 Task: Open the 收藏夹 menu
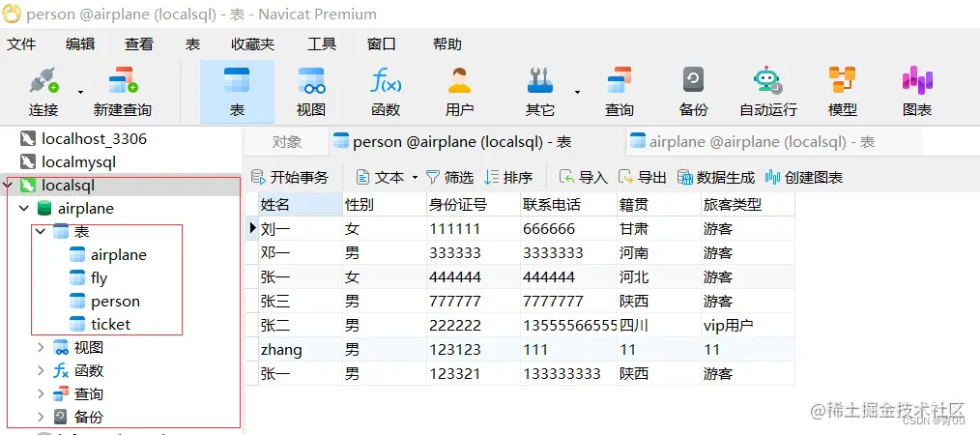click(x=252, y=43)
